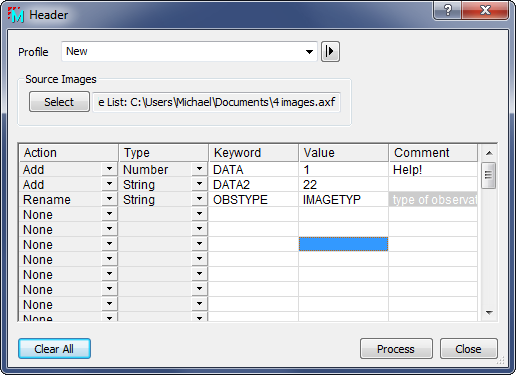The image size is (516, 375).
Task: Click the Close button
Action: tap(468, 349)
